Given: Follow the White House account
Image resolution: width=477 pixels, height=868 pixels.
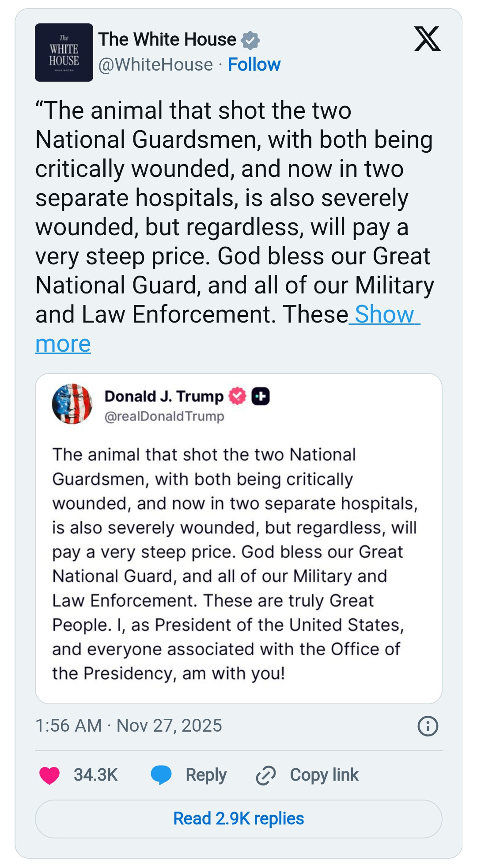Looking at the screenshot, I should [x=254, y=65].
